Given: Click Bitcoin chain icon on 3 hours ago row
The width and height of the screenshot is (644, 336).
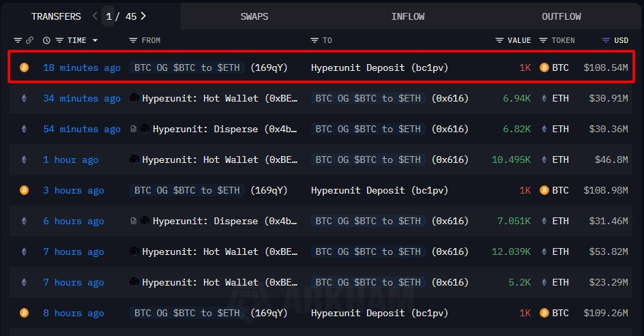Looking at the screenshot, I should (25, 190).
